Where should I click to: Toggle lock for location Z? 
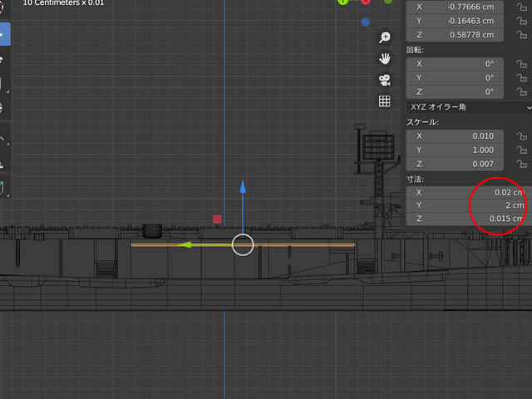point(521,35)
